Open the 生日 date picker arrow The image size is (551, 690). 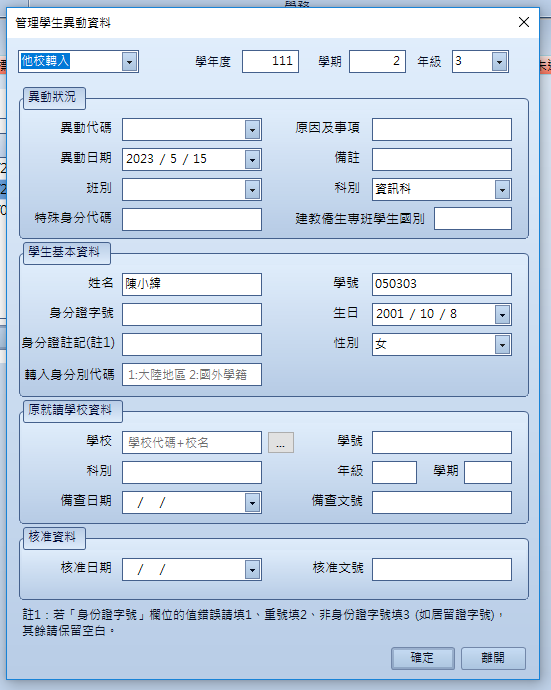click(502, 315)
